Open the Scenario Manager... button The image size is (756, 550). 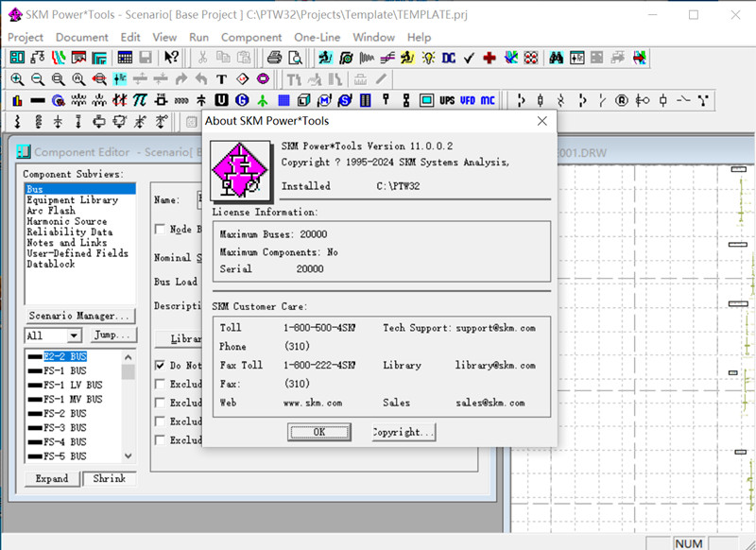pos(79,316)
